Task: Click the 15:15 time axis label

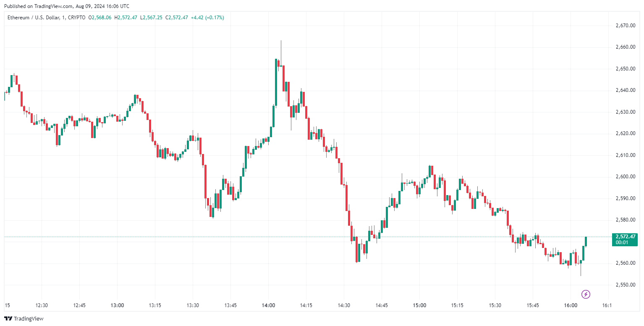Action: tap(457, 305)
